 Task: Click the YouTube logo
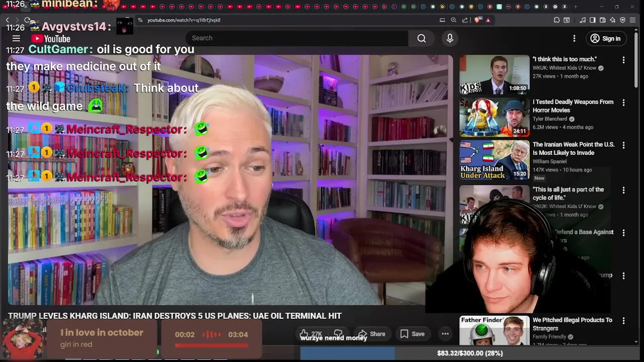[x=51, y=39]
